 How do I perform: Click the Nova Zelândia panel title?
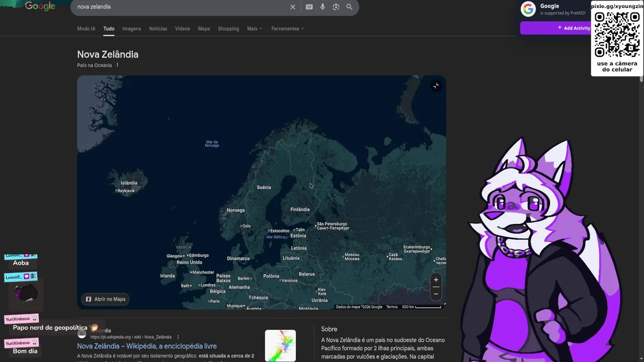tap(108, 54)
